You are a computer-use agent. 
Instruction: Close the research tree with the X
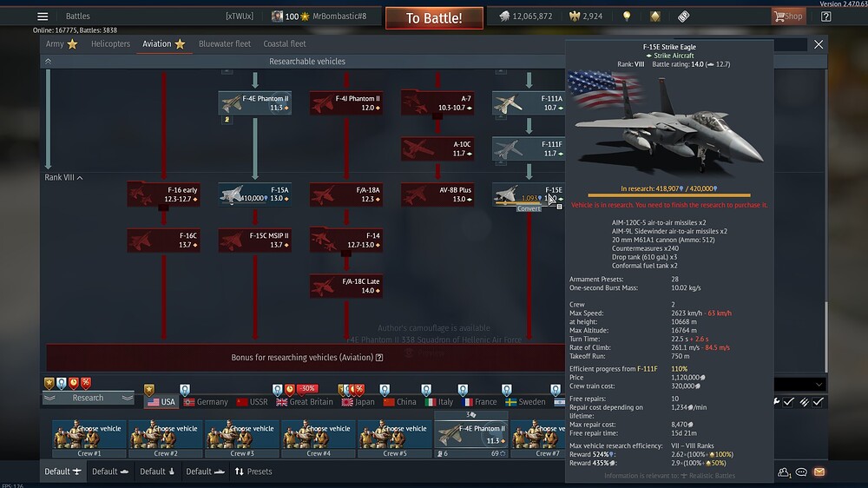click(x=819, y=44)
